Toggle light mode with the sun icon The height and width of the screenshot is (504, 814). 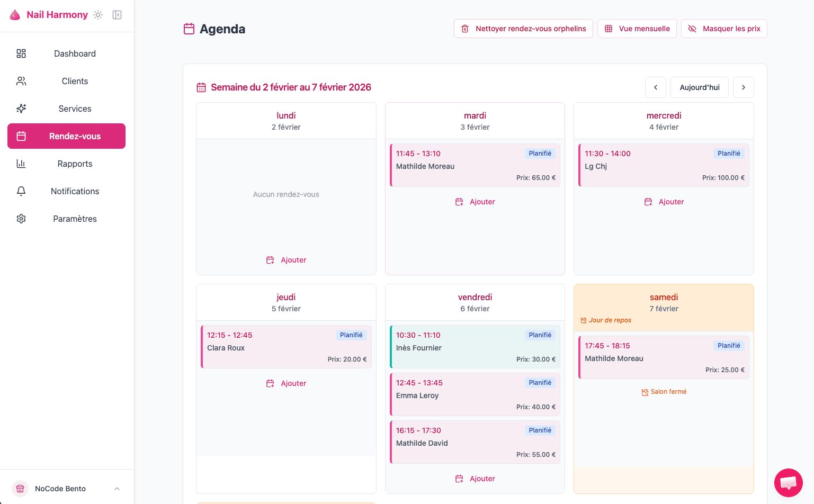[97, 15]
